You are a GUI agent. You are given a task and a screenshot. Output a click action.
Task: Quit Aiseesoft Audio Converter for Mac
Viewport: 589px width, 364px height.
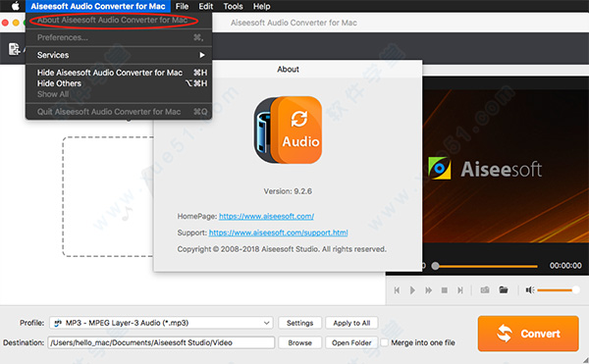click(x=119, y=112)
